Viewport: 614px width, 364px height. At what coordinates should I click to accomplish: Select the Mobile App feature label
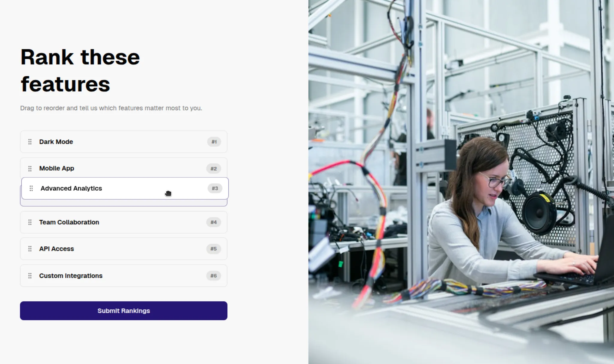(57, 169)
